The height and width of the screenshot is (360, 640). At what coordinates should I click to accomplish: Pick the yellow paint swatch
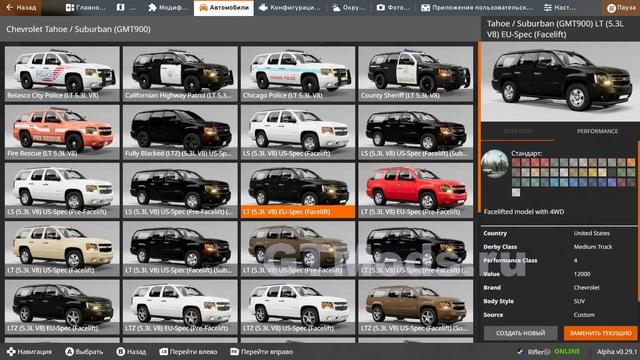tap(593, 172)
